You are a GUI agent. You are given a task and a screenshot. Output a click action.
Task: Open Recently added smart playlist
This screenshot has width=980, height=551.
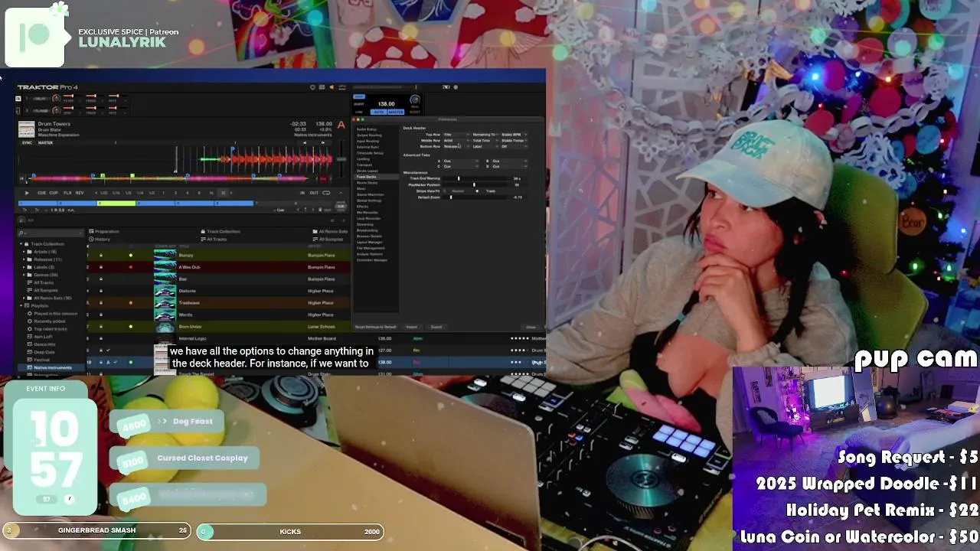[x=50, y=321]
